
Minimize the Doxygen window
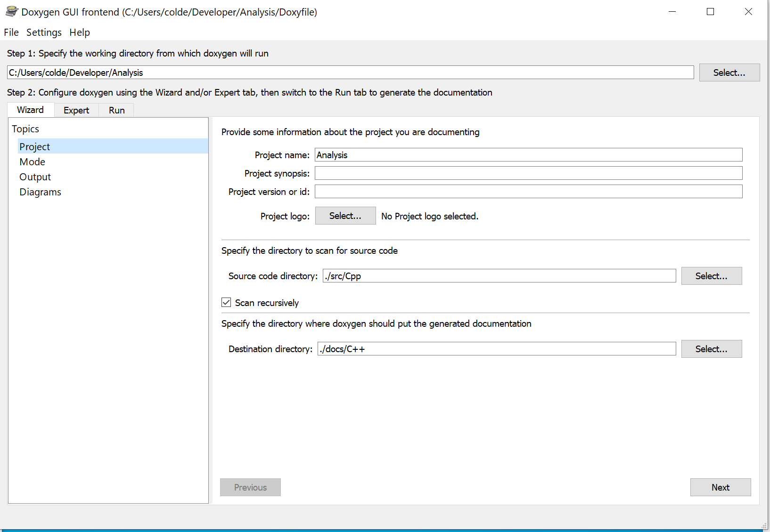pyautogui.click(x=672, y=12)
